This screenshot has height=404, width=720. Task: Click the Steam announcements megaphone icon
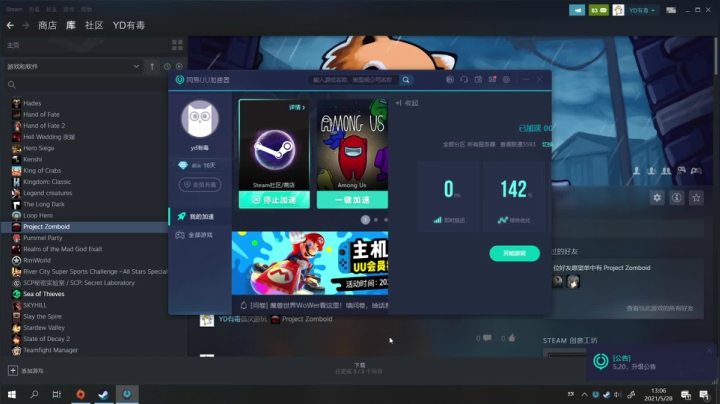click(x=577, y=10)
